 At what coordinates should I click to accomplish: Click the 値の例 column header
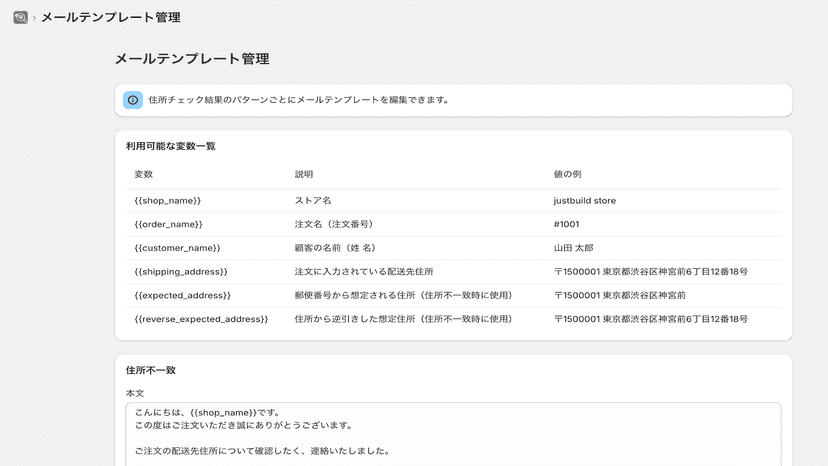click(568, 174)
